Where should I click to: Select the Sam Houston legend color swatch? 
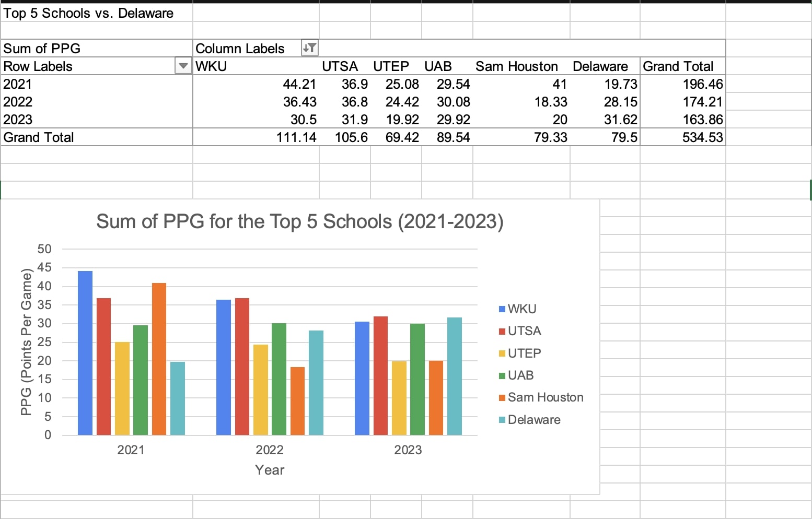(502, 397)
